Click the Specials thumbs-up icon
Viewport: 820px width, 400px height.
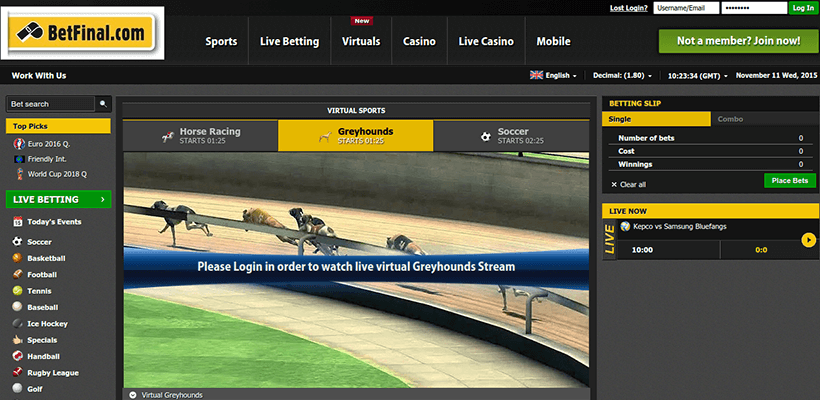18,340
